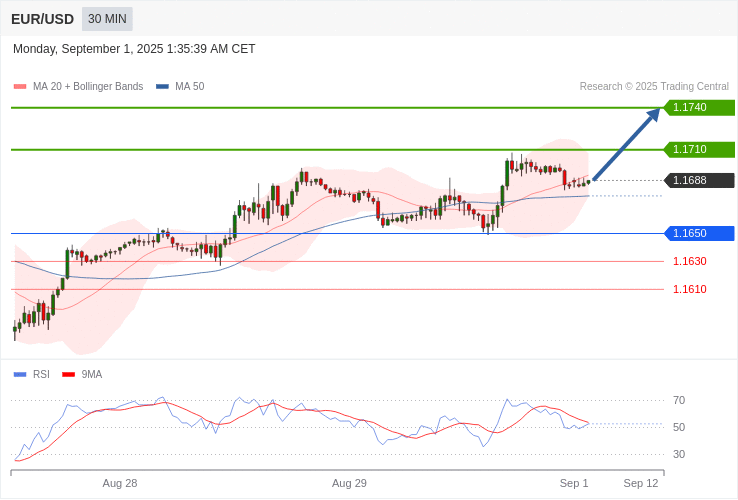Image resolution: width=738 pixels, height=500 pixels.
Task: Click the MA 50 legend label
Action: coord(190,87)
